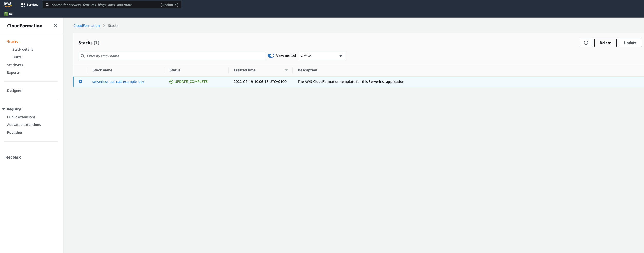Close the CloudFormation navigation pane
This screenshot has height=253, width=644.
click(x=56, y=26)
